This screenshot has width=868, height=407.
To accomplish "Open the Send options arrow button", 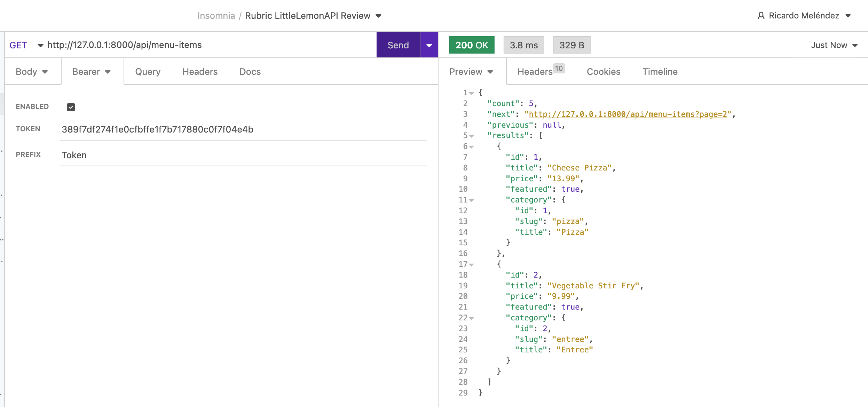I will tap(429, 45).
